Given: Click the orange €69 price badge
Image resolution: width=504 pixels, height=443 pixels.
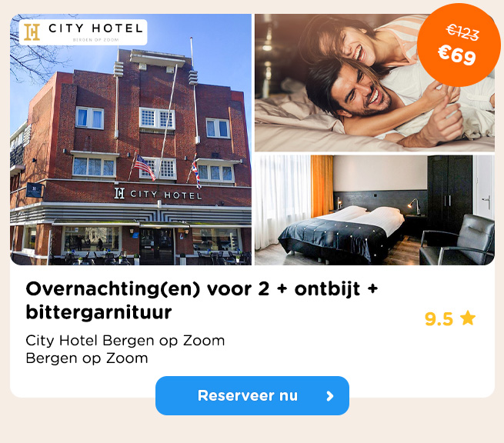Looking at the screenshot, I should [x=459, y=45].
